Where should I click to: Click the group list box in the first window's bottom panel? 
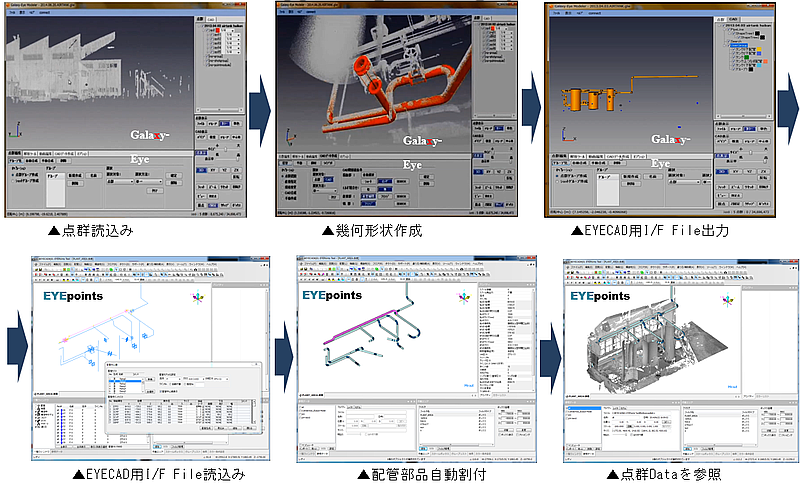click(x=56, y=189)
